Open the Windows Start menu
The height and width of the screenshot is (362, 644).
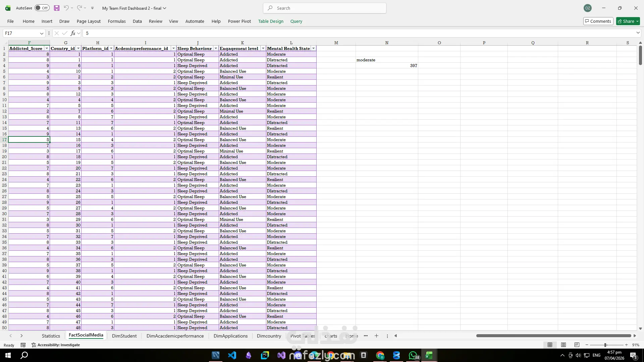click(8, 355)
